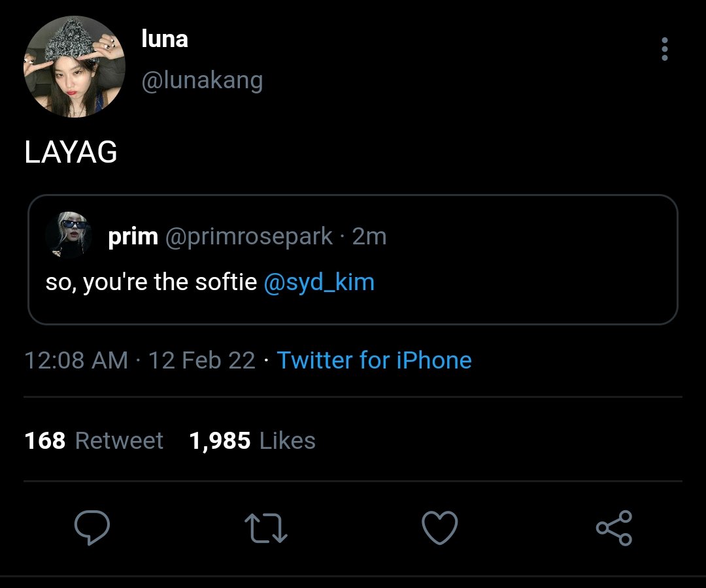Image resolution: width=706 pixels, height=588 pixels.
Task: Open the three-dot more options menu
Action: (664, 50)
